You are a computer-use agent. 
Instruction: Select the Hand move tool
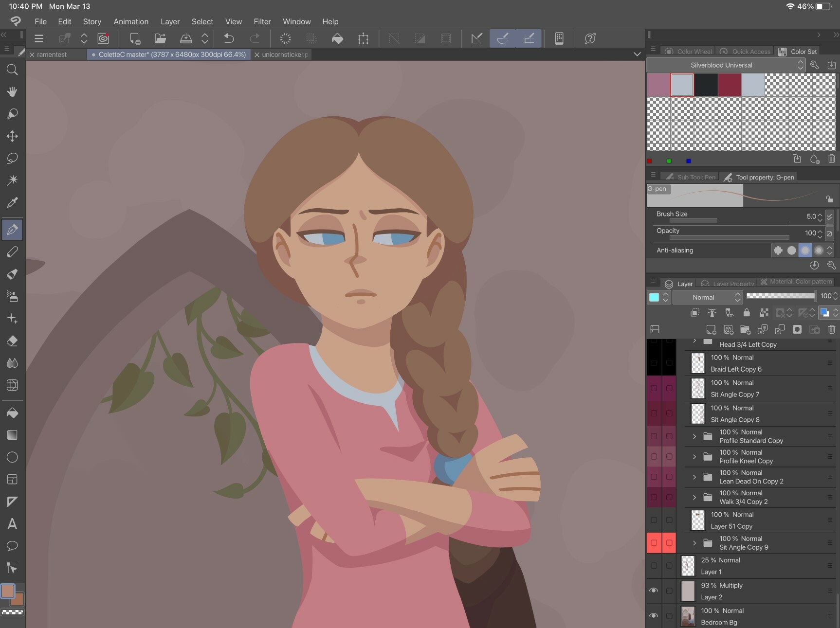(x=12, y=91)
